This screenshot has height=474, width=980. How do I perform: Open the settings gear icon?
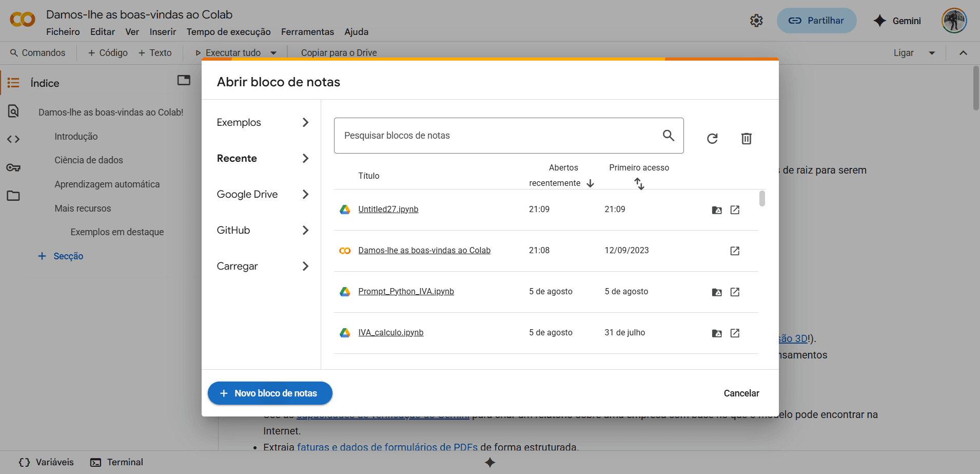pos(756,21)
